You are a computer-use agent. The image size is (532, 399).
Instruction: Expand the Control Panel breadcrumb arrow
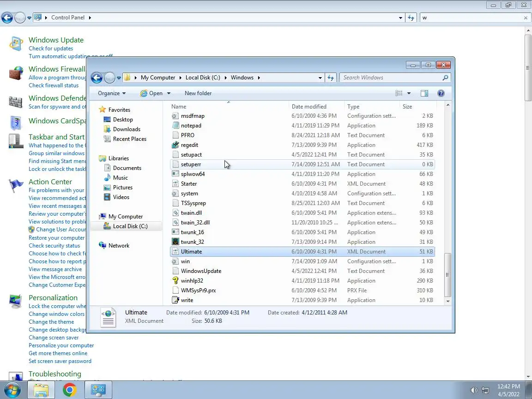(x=90, y=18)
